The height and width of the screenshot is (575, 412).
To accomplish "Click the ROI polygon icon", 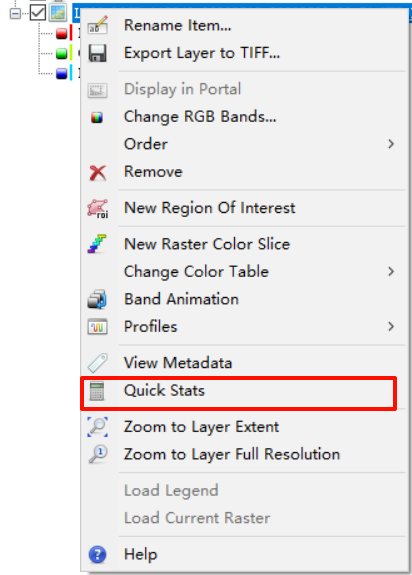I will click(98, 208).
